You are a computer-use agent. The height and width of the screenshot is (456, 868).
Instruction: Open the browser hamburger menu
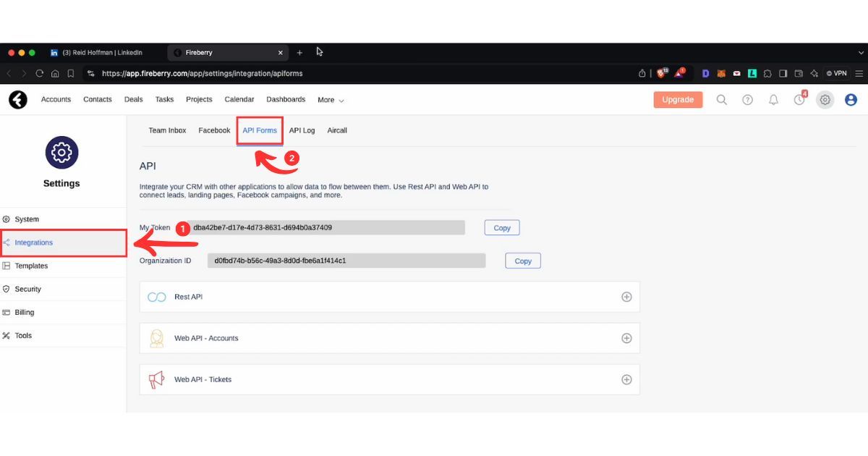click(x=859, y=73)
